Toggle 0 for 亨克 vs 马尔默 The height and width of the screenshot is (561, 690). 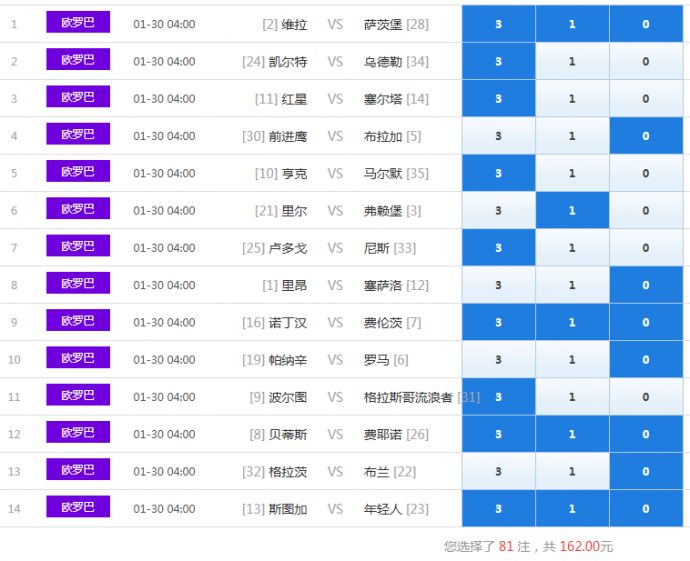pos(645,173)
